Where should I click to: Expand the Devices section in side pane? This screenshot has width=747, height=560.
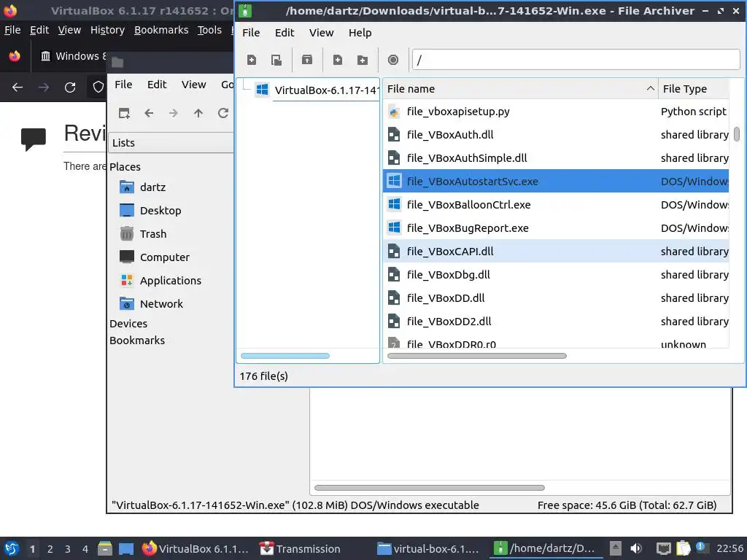click(x=128, y=323)
